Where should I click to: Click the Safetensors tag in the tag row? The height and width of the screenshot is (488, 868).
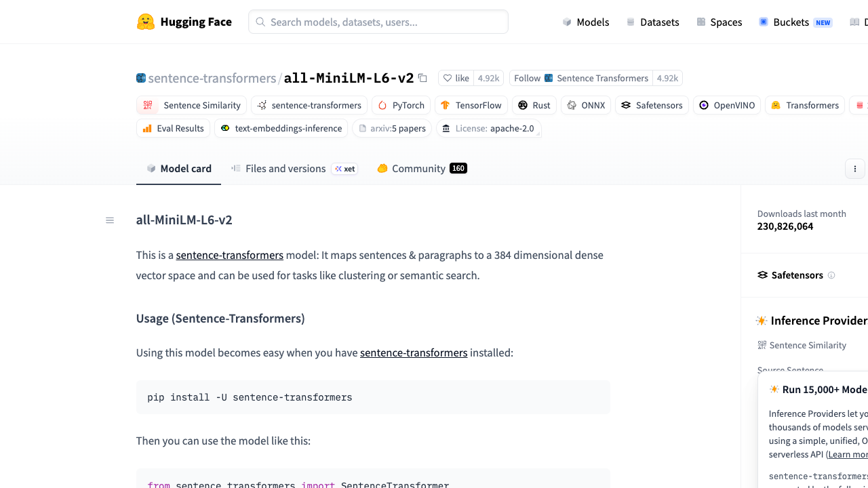(x=652, y=105)
